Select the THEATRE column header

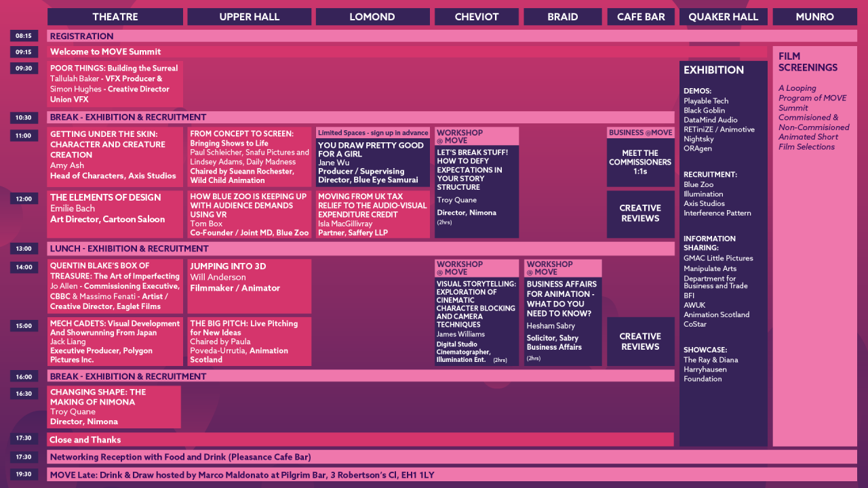pyautogui.click(x=115, y=17)
